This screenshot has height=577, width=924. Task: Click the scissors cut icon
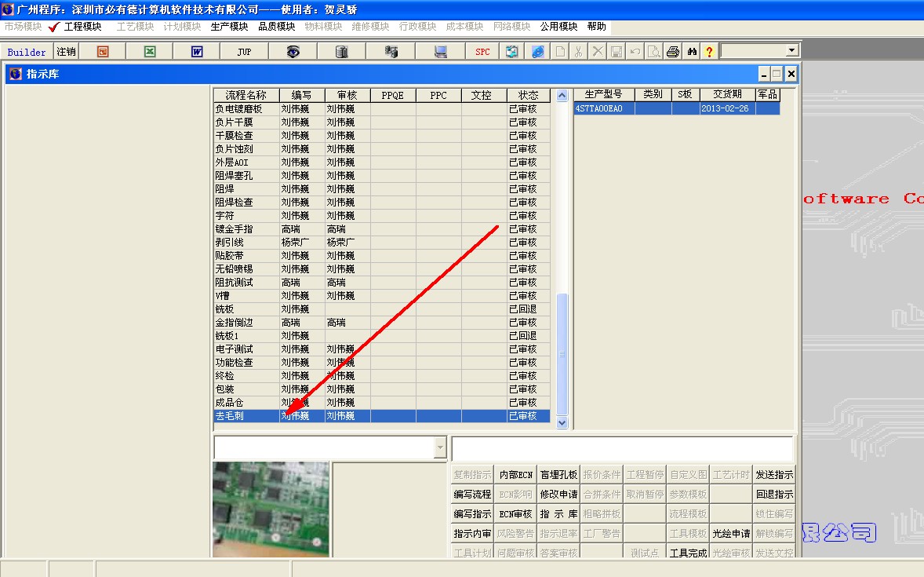point(579,52)
